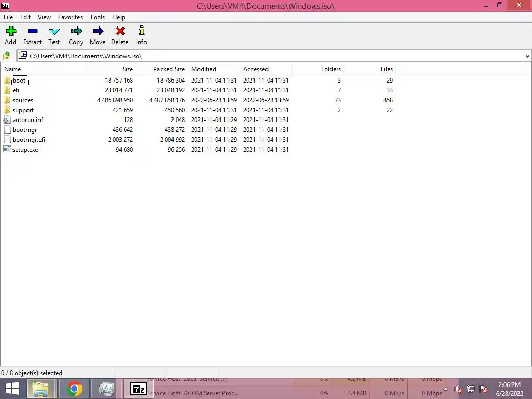Image resolution: width=532 pixels, height=399 pixels.
Task: Click packed size '23 048 192'
Action: (x=170, y=90)
